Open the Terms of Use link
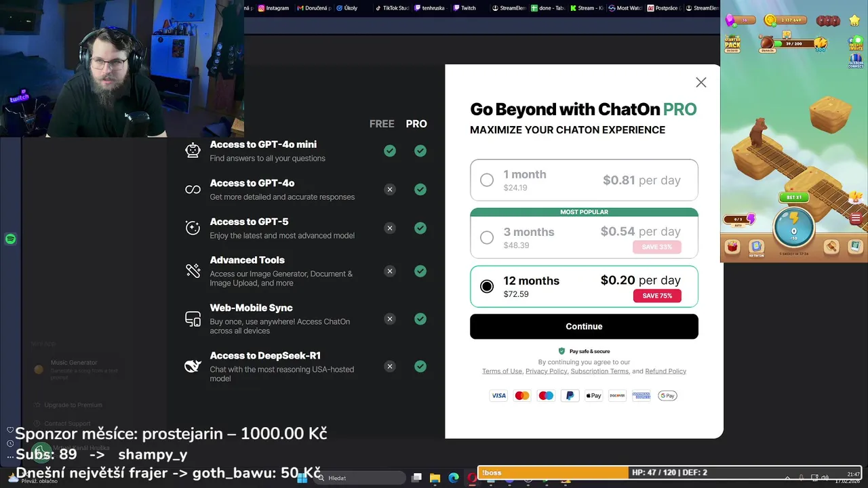Screen dimensions: 868x488 click(502, 371)
